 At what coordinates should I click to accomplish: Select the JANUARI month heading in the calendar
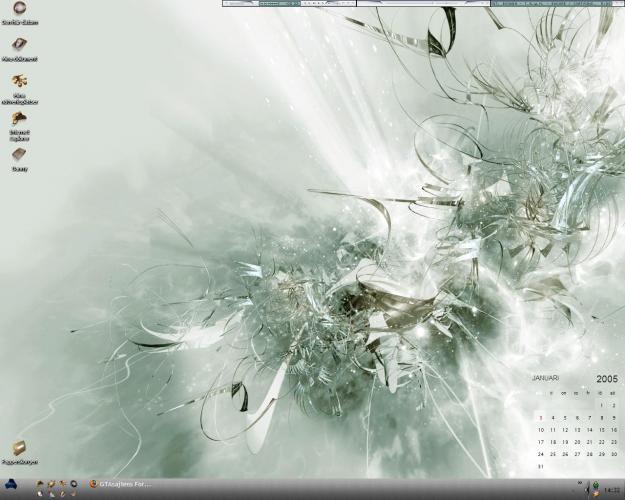coord(545,380)
